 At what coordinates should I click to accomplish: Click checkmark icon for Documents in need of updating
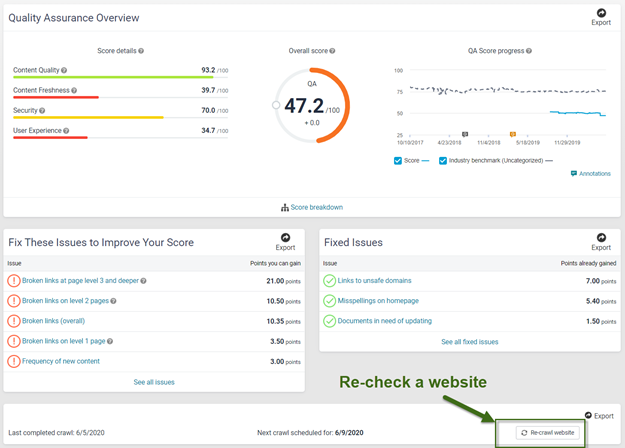(x=330, y=321)
